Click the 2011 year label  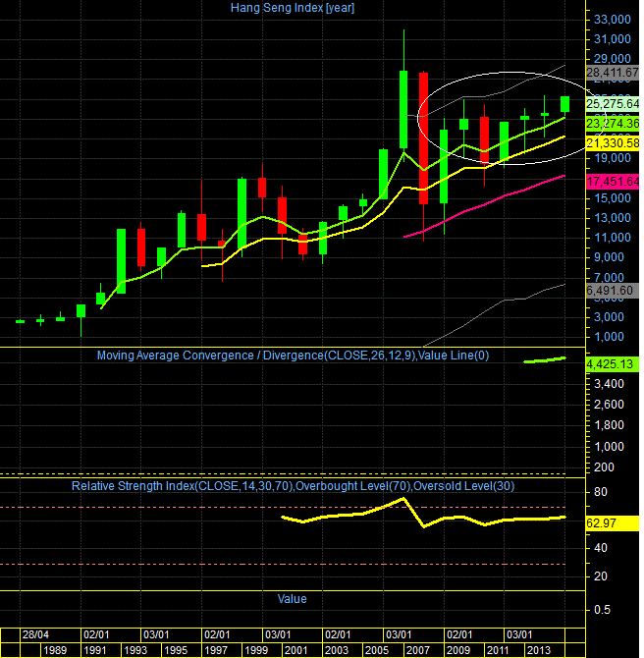(498, 650)
